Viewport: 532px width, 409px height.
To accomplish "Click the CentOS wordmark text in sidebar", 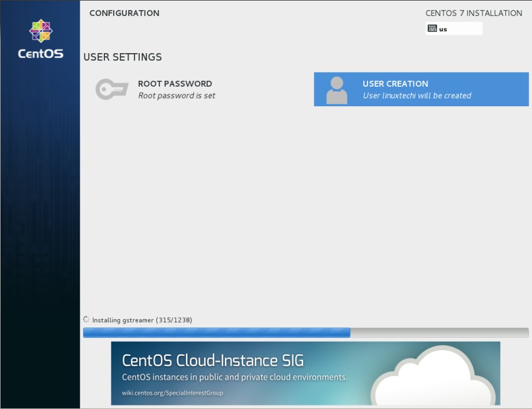I will pyautogui.click(x=41, y=54).
